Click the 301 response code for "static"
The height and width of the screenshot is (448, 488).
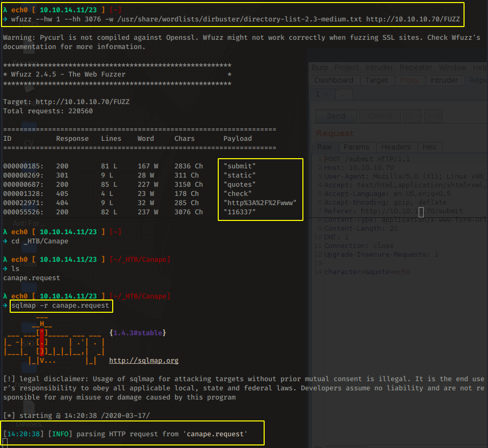point(62,176)
